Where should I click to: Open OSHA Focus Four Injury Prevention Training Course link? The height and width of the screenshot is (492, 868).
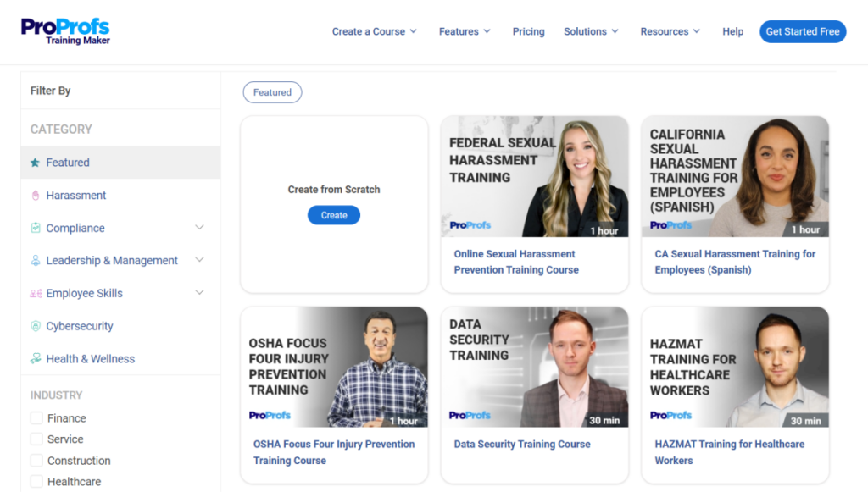334,452
